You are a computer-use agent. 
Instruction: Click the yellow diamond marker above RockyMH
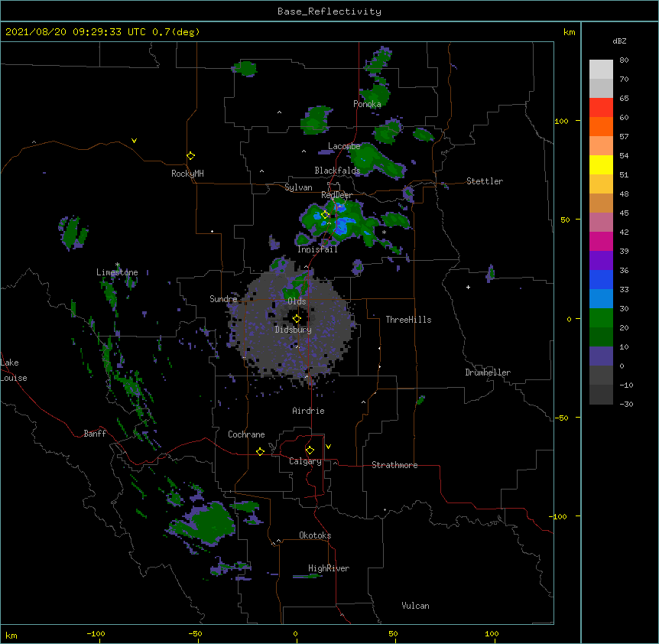tap(190, 156)
